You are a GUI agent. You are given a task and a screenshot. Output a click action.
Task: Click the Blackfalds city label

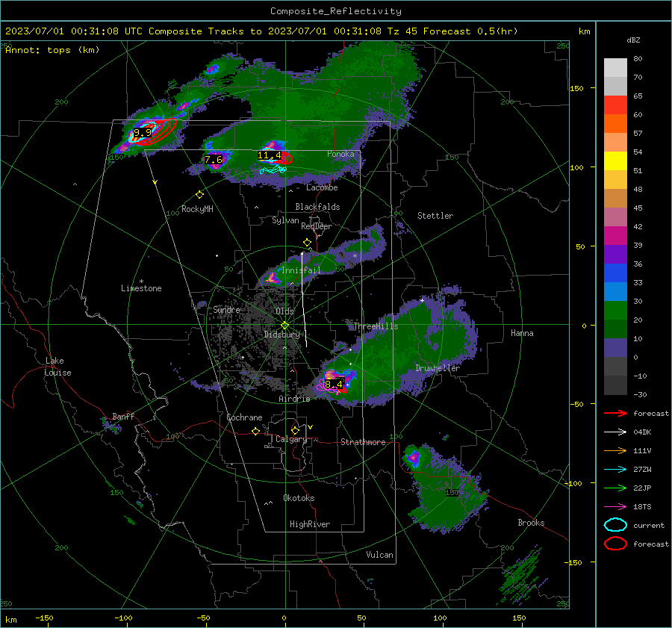317,207
